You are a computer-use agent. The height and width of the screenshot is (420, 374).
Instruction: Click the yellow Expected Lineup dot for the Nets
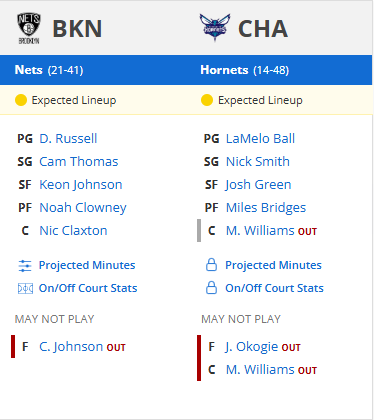21,100
